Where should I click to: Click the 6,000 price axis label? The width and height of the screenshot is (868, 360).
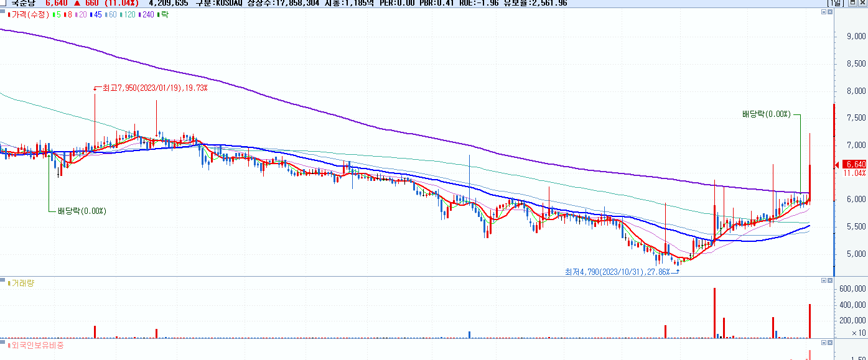[857, 200]
